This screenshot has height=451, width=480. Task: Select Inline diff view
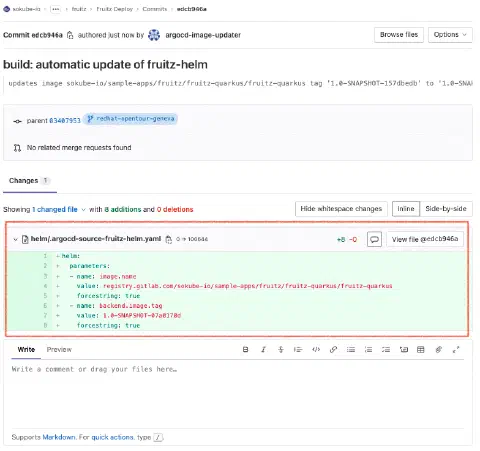pyautogui.click(x=406, y=209)
